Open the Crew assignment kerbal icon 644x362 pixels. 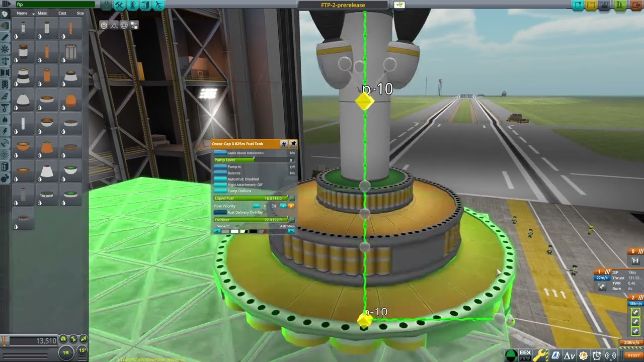(132, 6)
